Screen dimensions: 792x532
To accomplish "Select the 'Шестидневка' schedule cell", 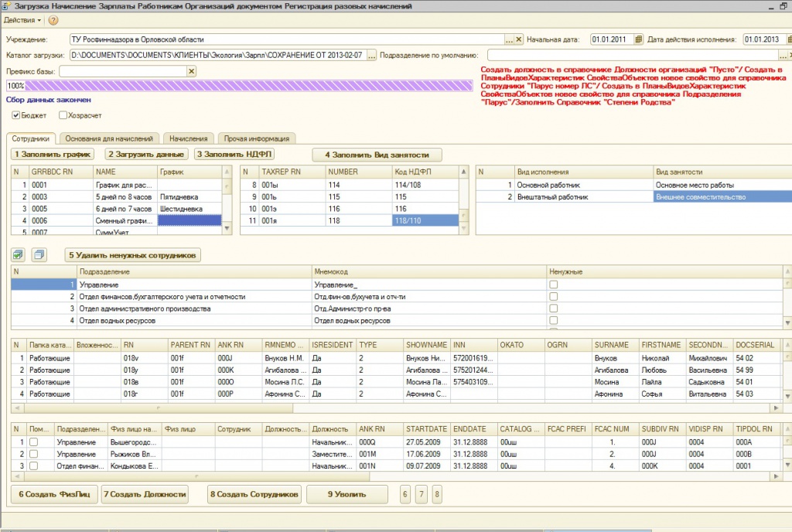I will click(189, 209).
